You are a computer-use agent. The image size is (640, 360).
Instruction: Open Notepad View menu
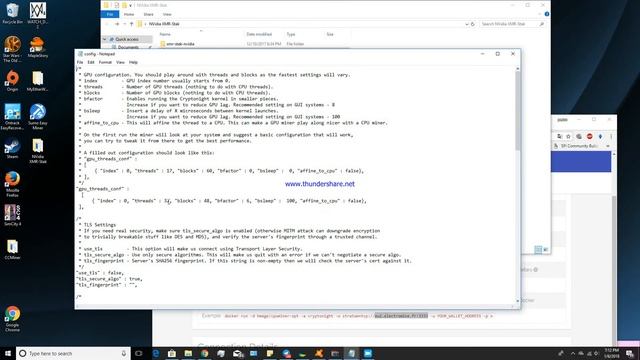pyautogui.click(x=120, y=62)
